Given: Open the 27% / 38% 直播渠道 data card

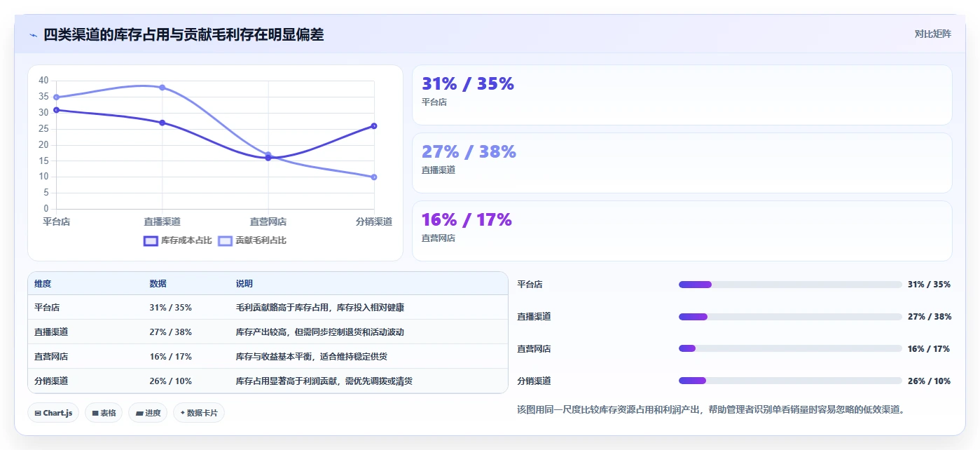Looking at the screenshot, I should (682, 163).
